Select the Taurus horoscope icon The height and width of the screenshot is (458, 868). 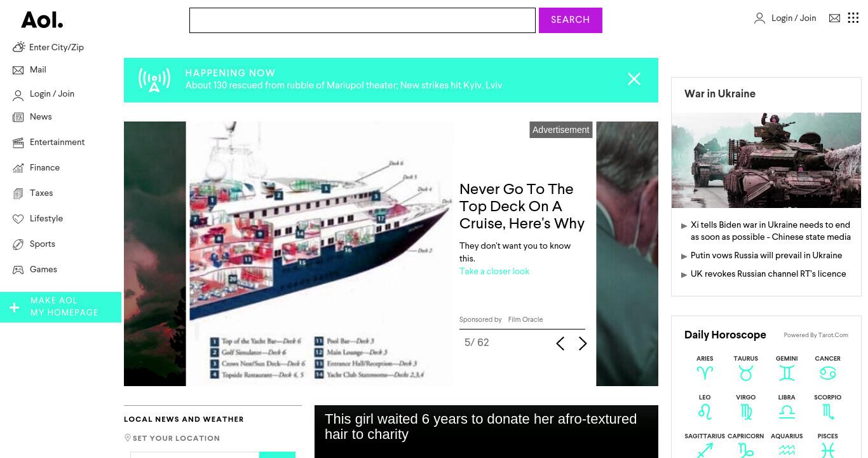pyautogui.click(x=745, y=373)
